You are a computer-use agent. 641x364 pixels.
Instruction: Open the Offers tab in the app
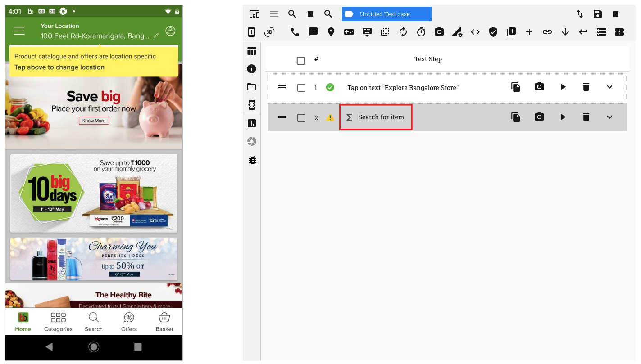(129, 322)
